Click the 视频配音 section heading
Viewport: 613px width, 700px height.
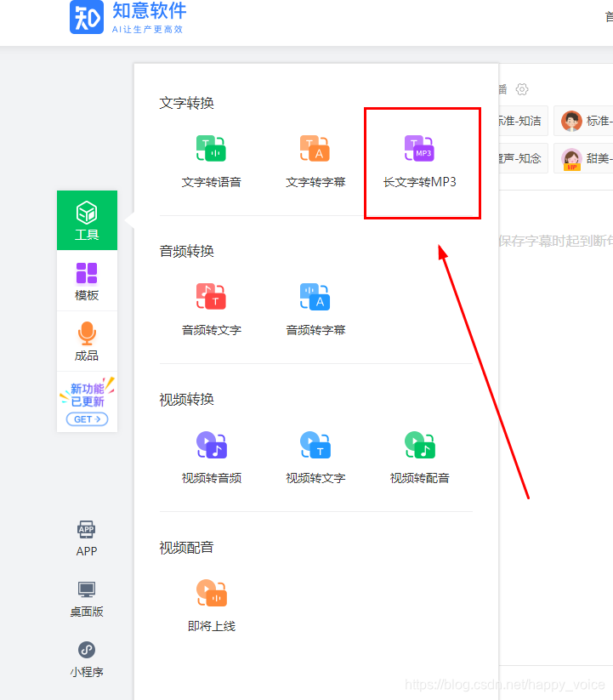pos(186,548)
